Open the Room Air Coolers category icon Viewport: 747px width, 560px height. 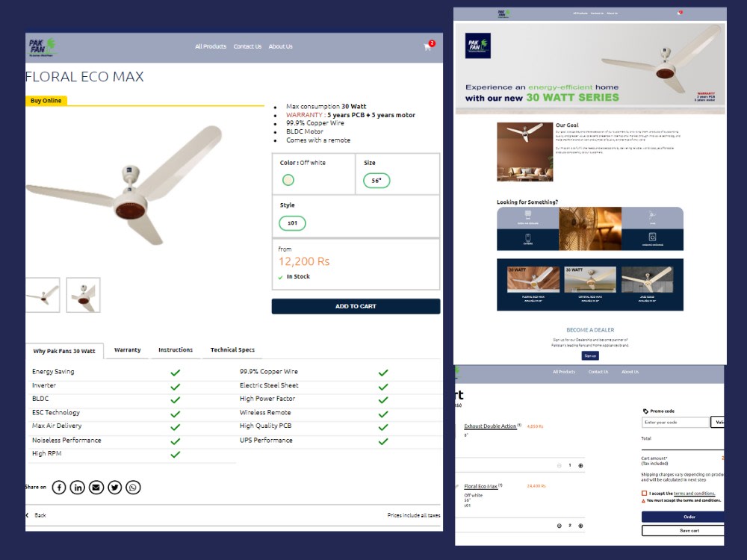[x=528, y=214]
